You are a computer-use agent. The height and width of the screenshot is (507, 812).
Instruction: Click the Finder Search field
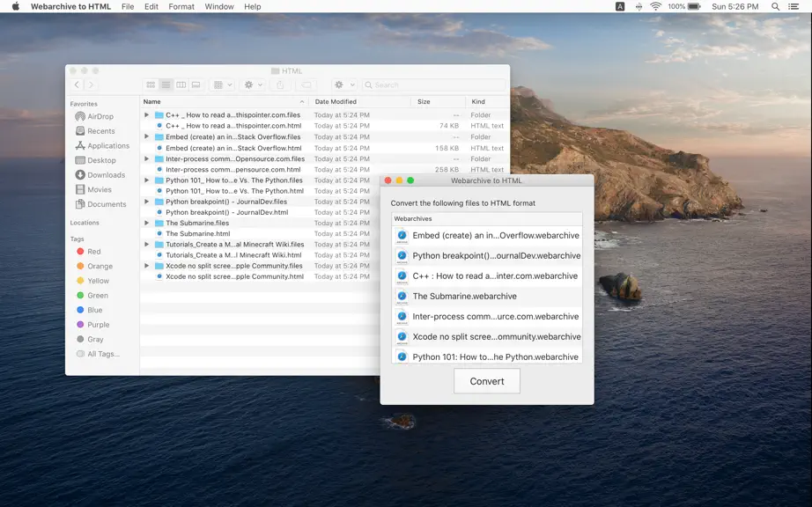pos(434,84)
